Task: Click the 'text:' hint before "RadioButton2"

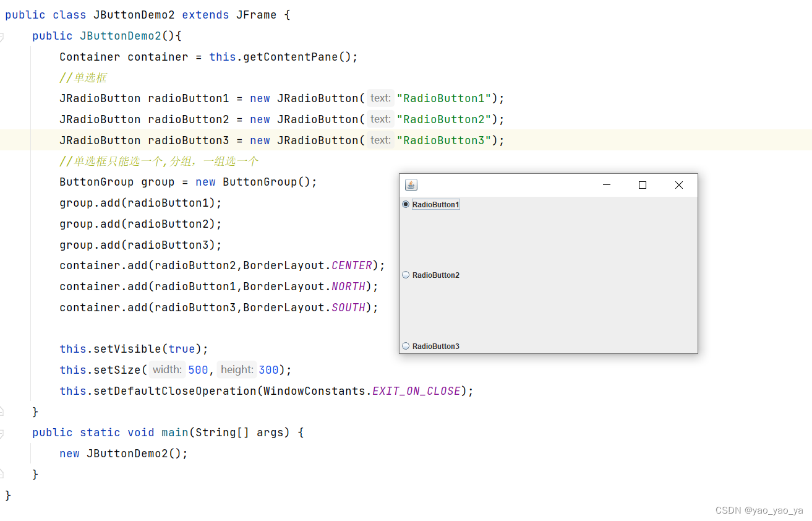Action: (380, 119)
